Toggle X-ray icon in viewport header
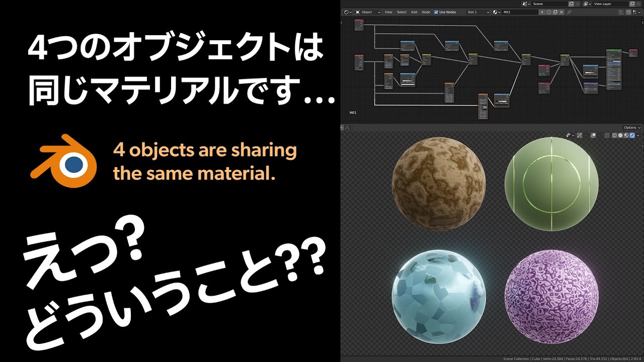This screenshot has width=644, height=362. 607,136
